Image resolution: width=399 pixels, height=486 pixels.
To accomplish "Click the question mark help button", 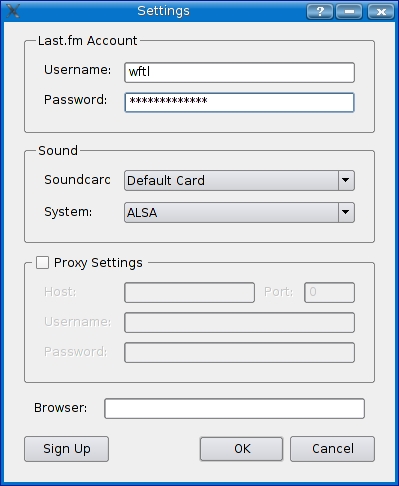I will coord(320,12).
